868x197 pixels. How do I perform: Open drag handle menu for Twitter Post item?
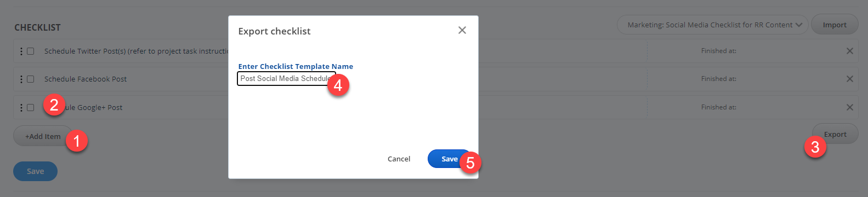point(21,51)
